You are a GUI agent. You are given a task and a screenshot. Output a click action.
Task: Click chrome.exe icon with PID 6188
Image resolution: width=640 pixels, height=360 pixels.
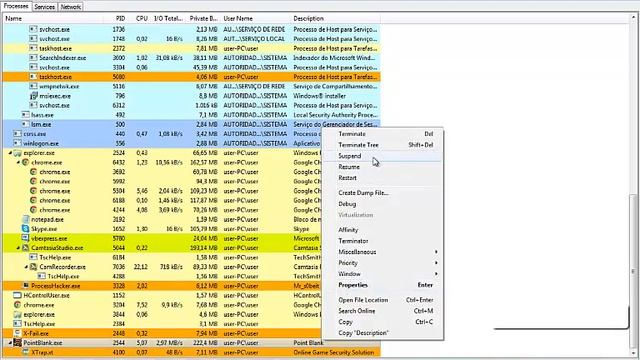click(x=33, y=200)
